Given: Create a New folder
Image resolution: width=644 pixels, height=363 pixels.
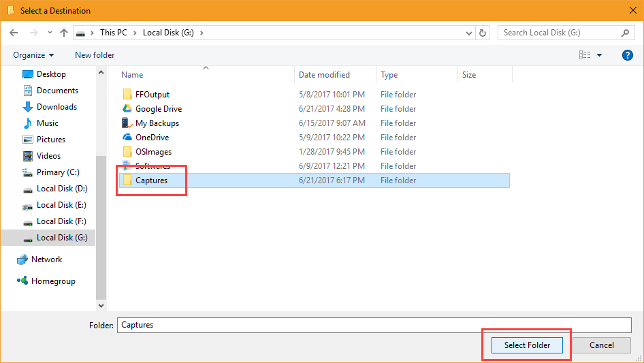Looking at the screenshot, I should pyautogui.click(x=95, y=55).
